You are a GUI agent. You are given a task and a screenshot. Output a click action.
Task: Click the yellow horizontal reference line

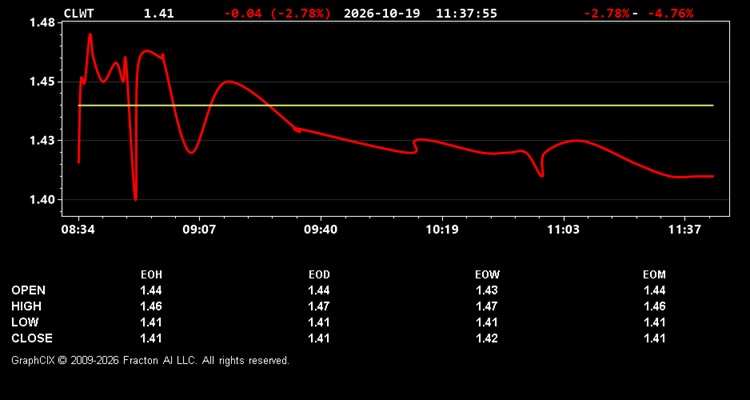point(396,105)
